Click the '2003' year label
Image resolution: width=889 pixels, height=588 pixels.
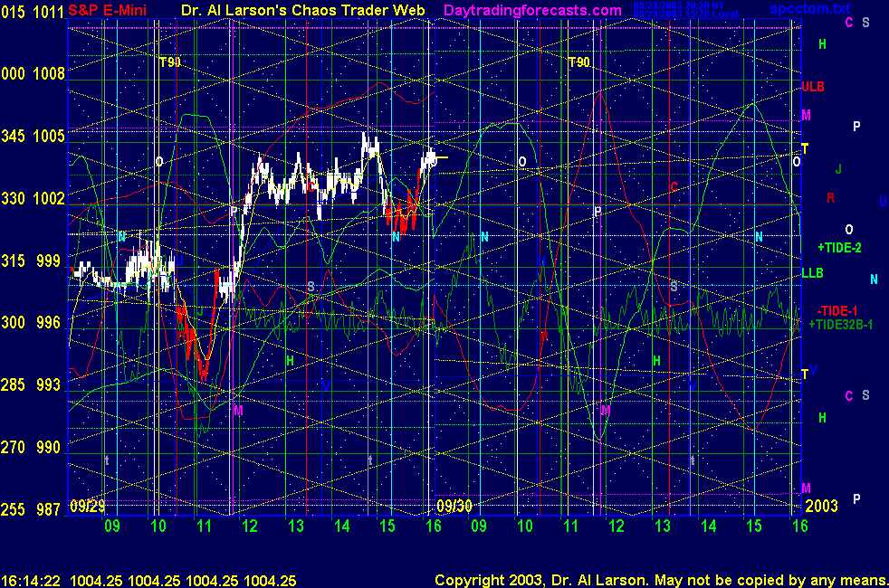[x=821, y=506]
